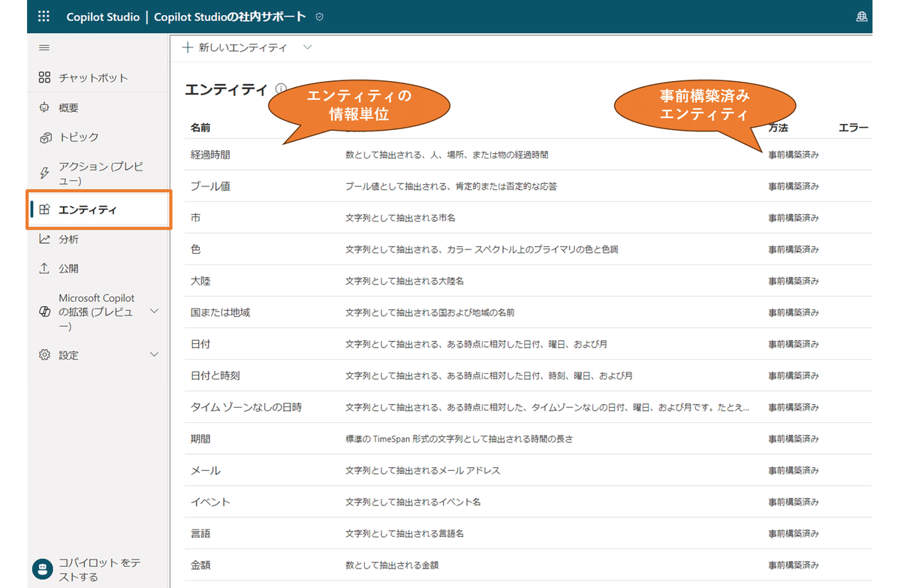Open the 国または地域 entity

[220, 312]
